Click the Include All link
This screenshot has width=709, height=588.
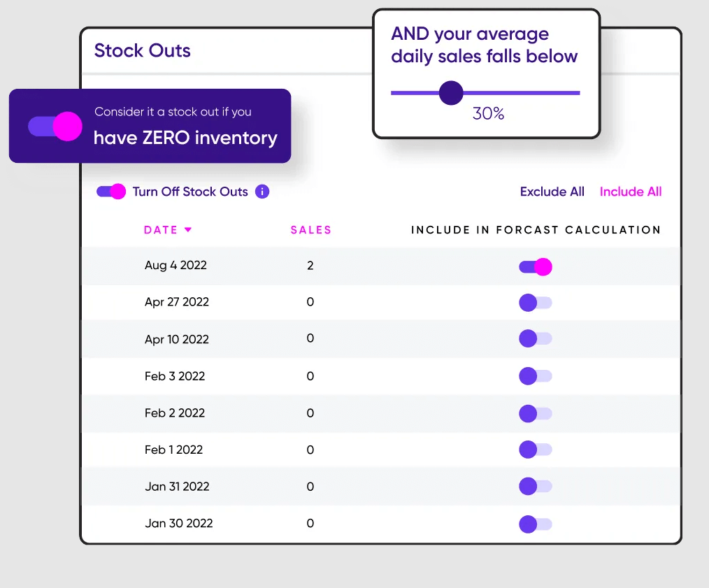coord(631,192)
